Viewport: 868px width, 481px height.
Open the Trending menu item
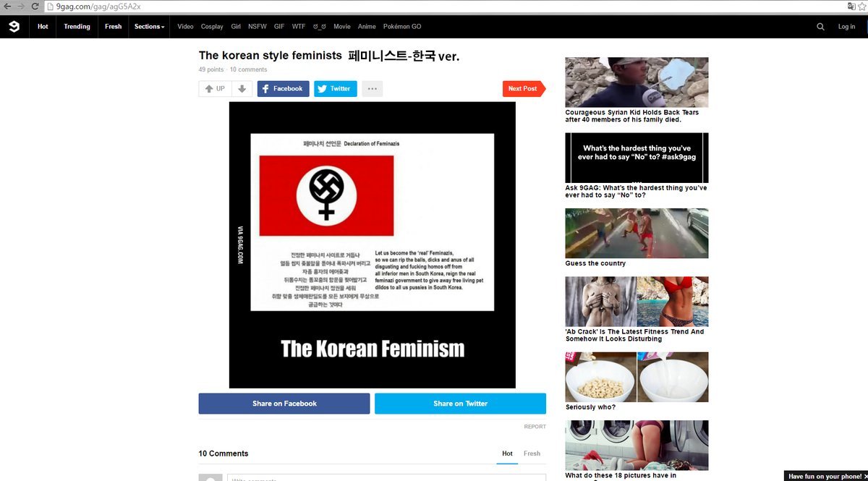[x=77, y=27]
